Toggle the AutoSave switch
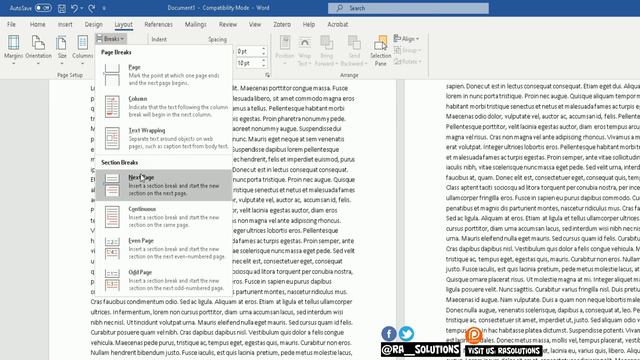This screenshot has height=360, width=640. [x=43, y=8]
